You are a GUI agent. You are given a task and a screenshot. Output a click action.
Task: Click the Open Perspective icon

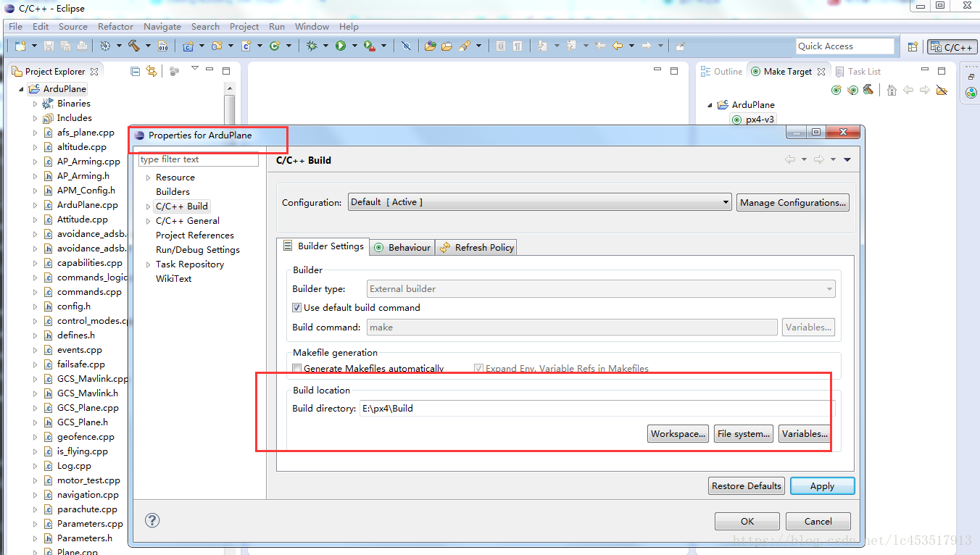[x=913, y=46]
